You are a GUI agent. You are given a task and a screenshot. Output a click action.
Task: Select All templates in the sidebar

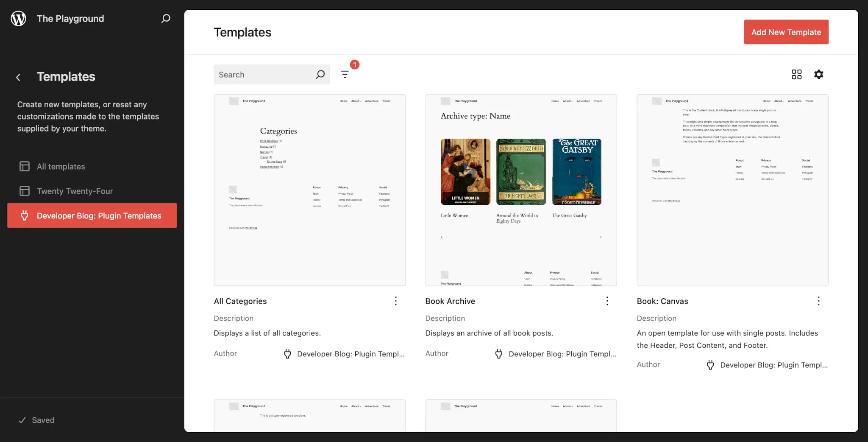92,166
